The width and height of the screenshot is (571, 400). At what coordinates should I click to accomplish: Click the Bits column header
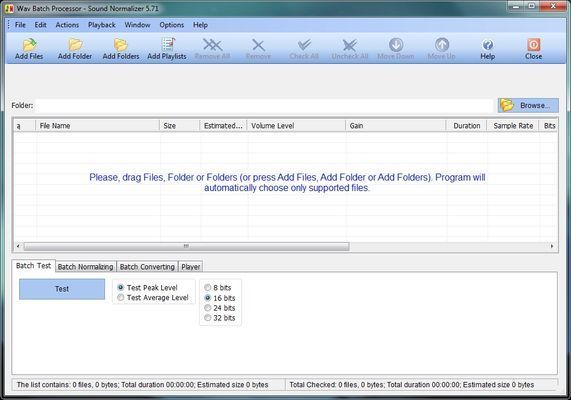coord(549,126)
